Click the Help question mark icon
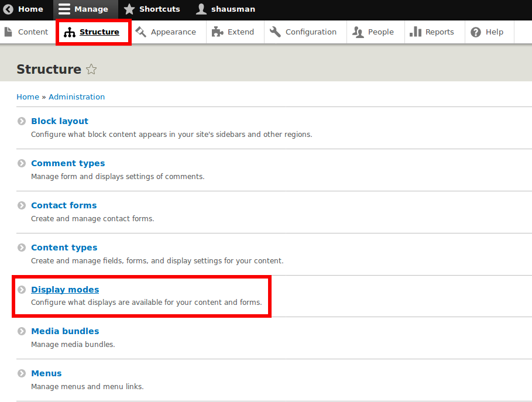Viewport: 532px width, 402px height. coord(476,32)
